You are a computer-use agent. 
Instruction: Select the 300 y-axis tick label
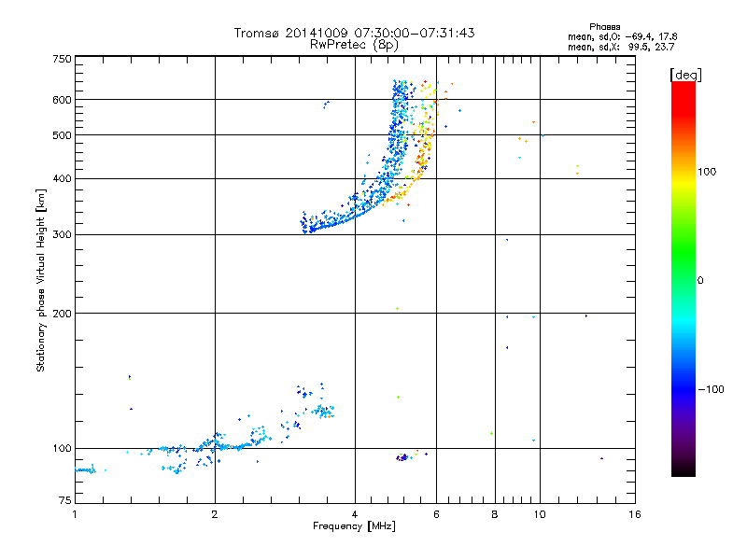(x=62, y=234)
